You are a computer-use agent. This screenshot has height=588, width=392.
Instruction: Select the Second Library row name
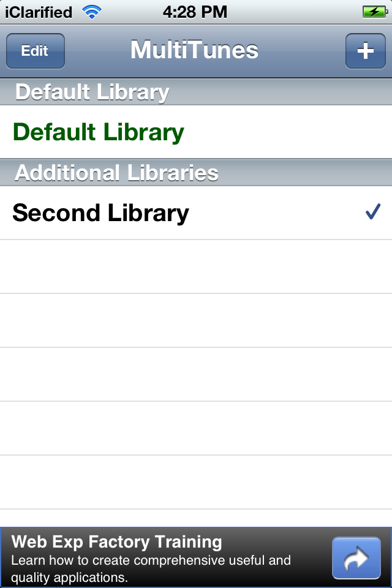[x=100, y=213]
